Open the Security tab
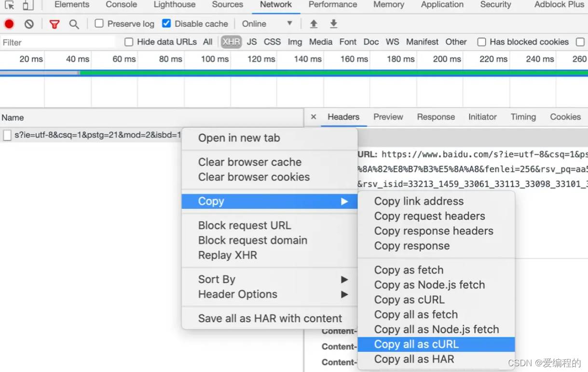 [x=495, y=5]
